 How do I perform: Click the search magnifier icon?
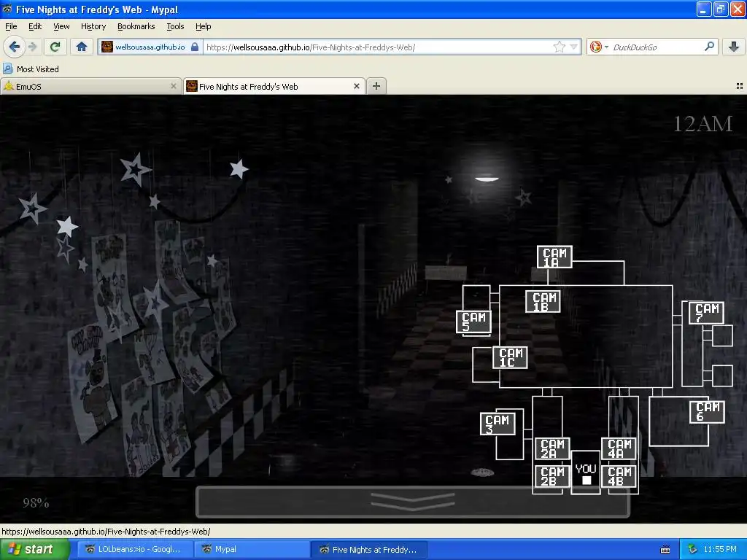click(709, 47)
